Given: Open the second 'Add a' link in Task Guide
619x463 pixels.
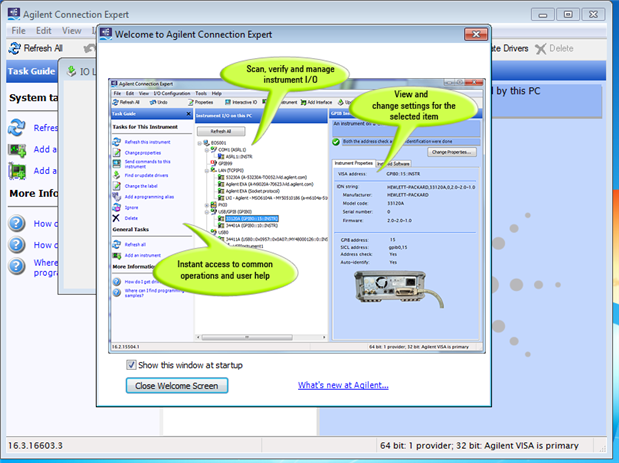Looking at the screenshot, I should [x=45, y=171].
